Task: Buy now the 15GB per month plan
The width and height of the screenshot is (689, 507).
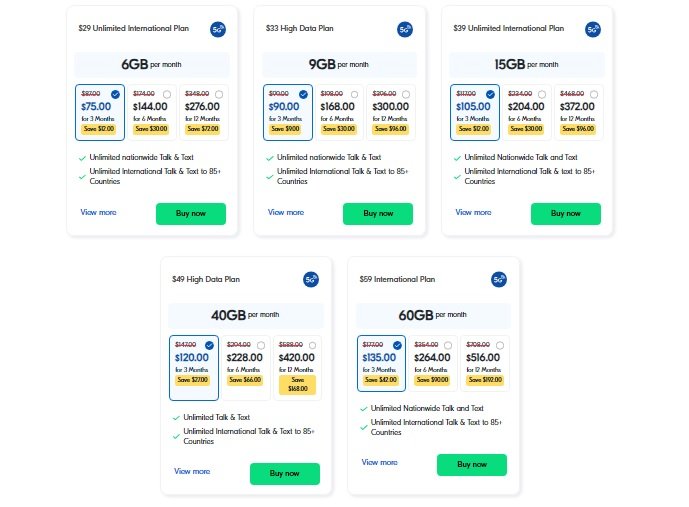Action: click(x=566, y=214)
